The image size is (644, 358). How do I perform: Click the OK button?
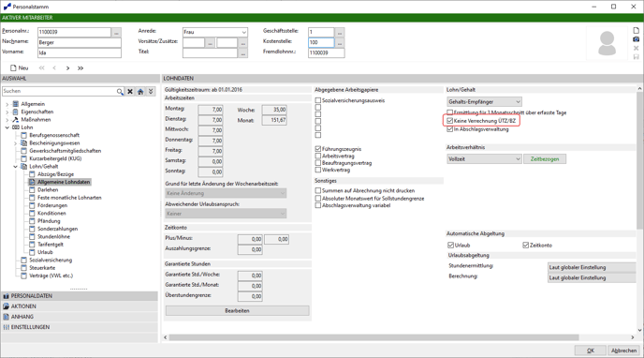click(x=591, y=351)
